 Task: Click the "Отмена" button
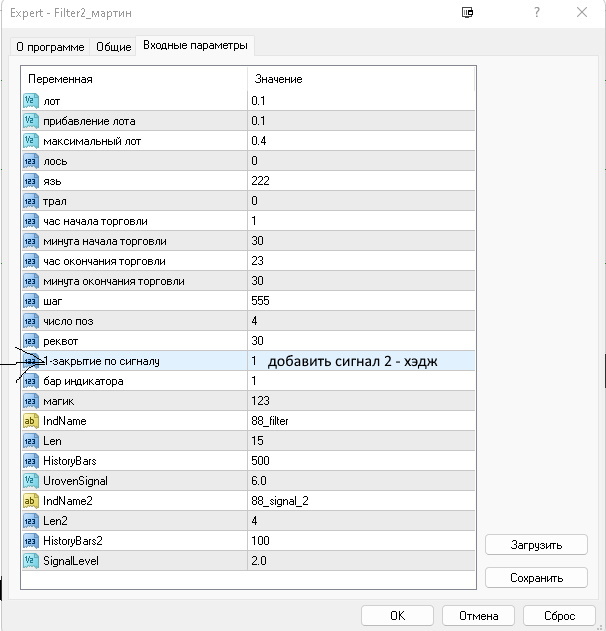pos(477,616)
